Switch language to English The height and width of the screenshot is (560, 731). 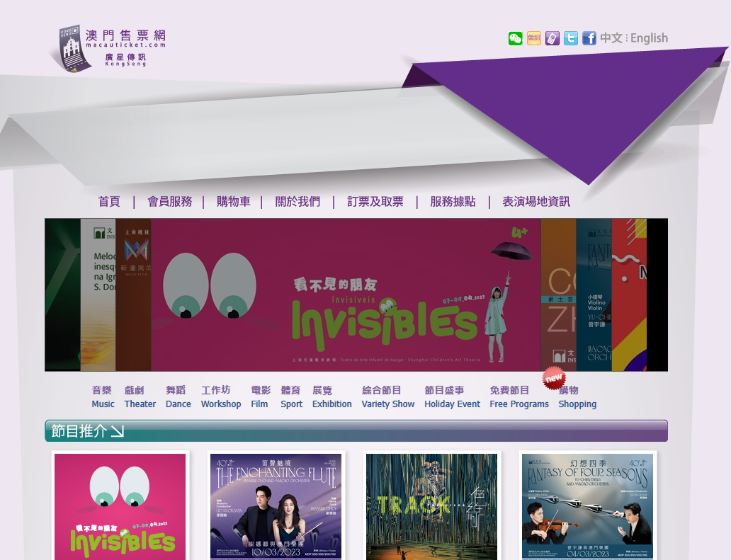coord(649,38)
